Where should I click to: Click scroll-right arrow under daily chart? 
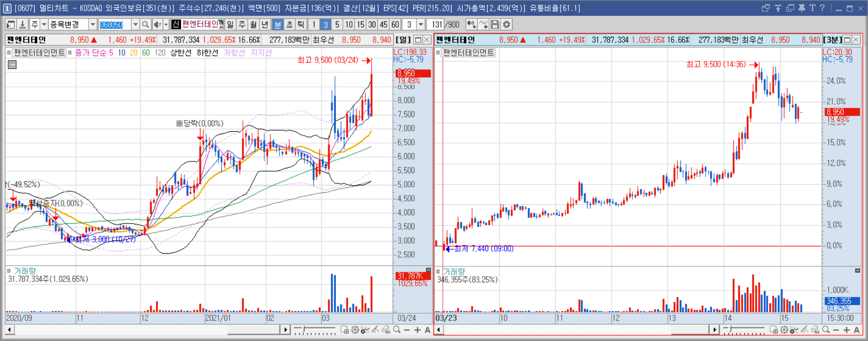(286, 330)
